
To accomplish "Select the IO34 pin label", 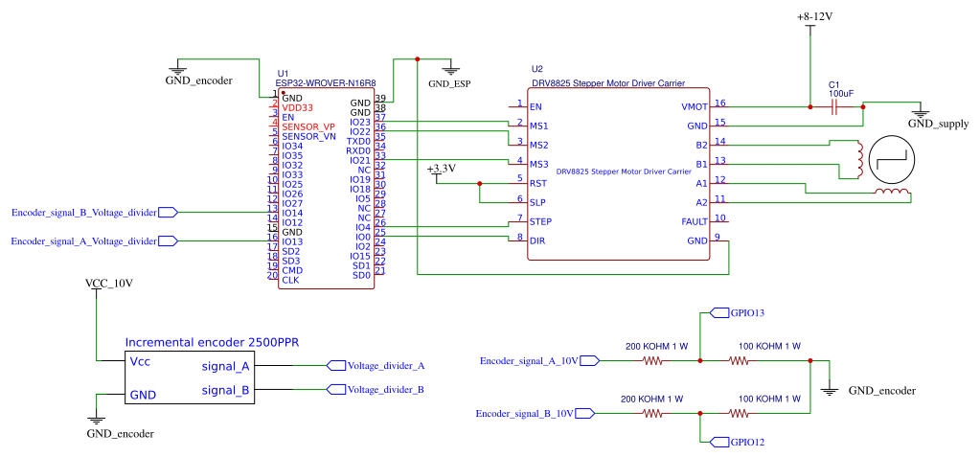I will pos(292,146).
